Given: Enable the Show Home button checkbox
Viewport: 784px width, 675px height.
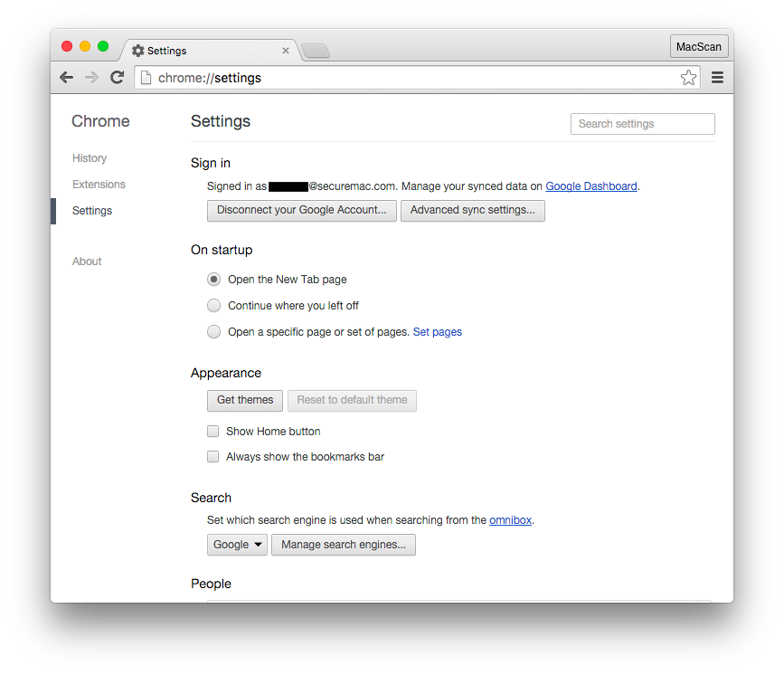Looking at the screenshot, I should pos(213,432).
